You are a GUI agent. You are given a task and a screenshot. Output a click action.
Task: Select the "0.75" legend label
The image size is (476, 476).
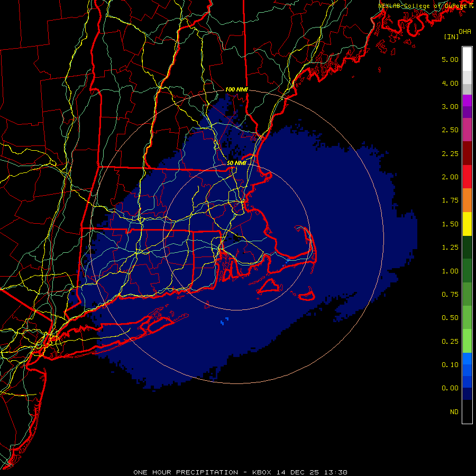pyautogui.click(x=450, y=295)
